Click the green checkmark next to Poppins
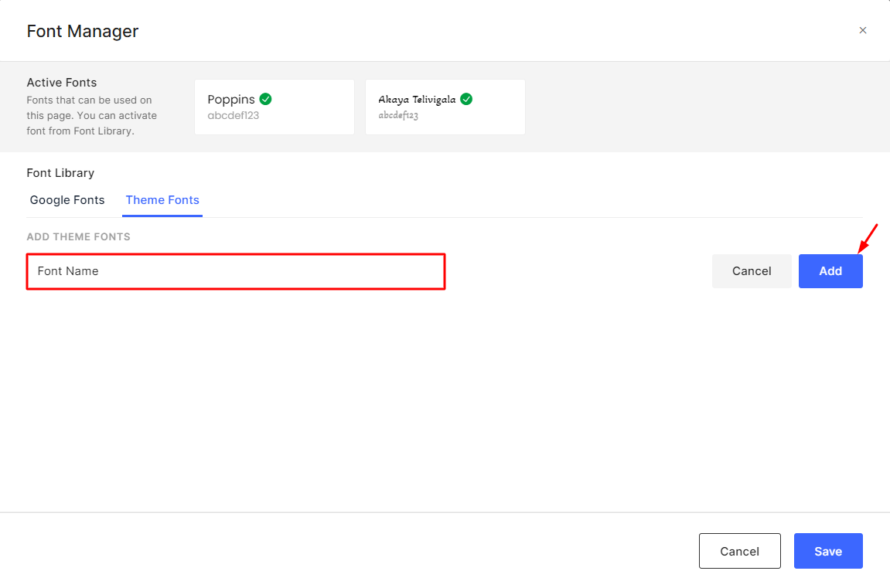This screenshot has height=588, width=890. coord(265,99)
